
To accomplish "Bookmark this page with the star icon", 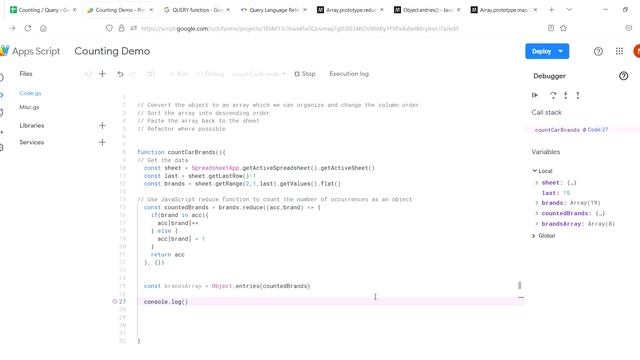I will (564, 28).
